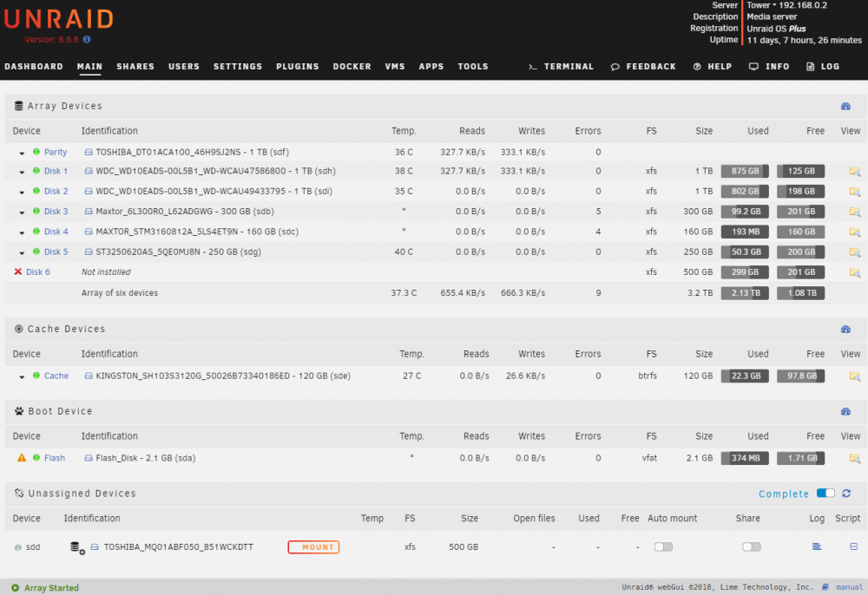Screen dimensions: 868x595
Task: Browse Disk 3 contents via folder icon
Action: coord(855,212)
